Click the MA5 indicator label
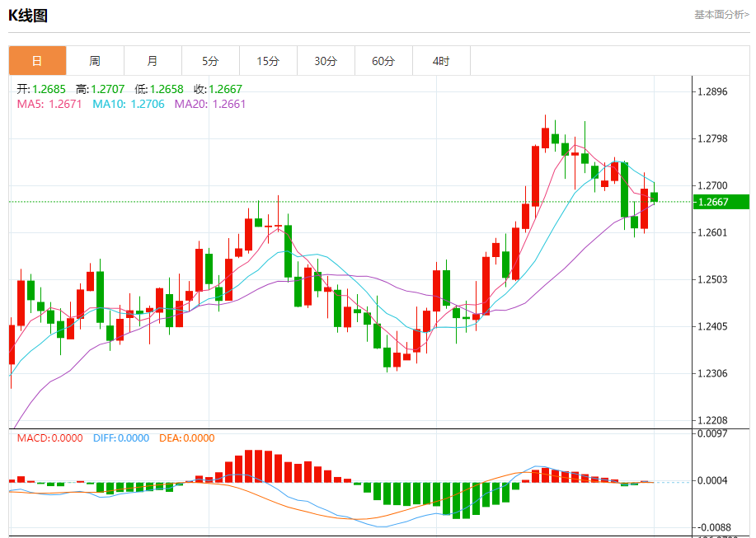The width and height of the screenshot is (756, 538). click(49, 104)
